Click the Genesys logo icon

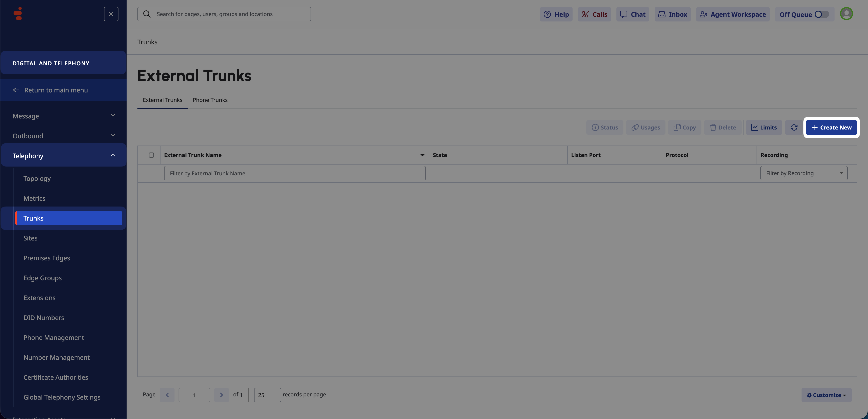18,14
